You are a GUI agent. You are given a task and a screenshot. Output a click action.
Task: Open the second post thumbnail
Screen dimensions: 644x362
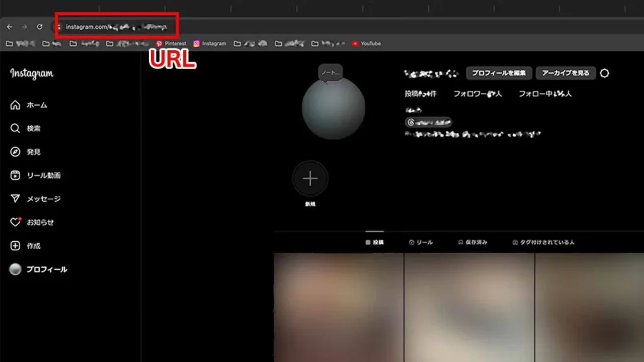tap(469, 307)
